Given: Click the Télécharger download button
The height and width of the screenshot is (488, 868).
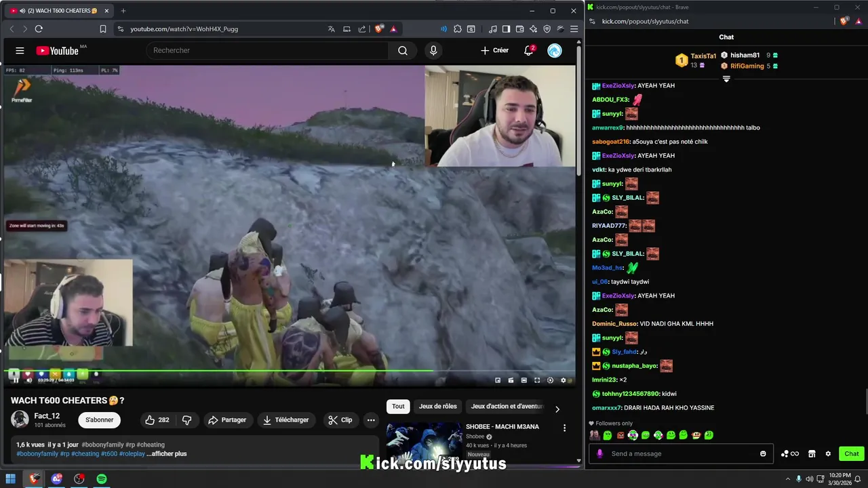Looking at the screenshot, I should tap(286, 420).
